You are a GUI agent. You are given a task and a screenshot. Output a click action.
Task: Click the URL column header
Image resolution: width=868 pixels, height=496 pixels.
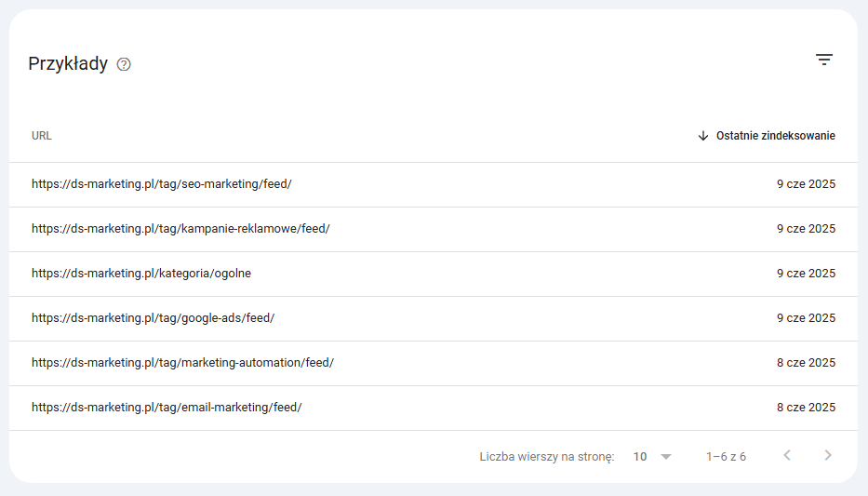coord(42,136)
